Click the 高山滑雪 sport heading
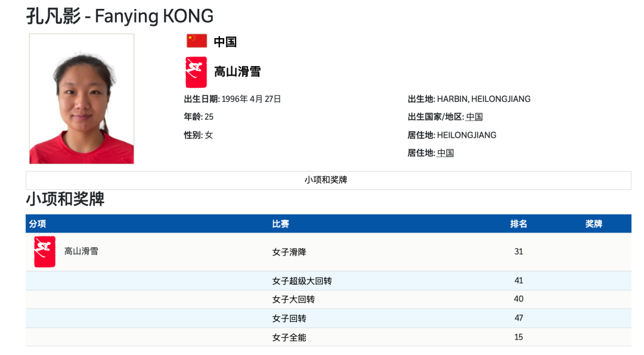Viewport: 644px width, 355px height. point(237,72)
